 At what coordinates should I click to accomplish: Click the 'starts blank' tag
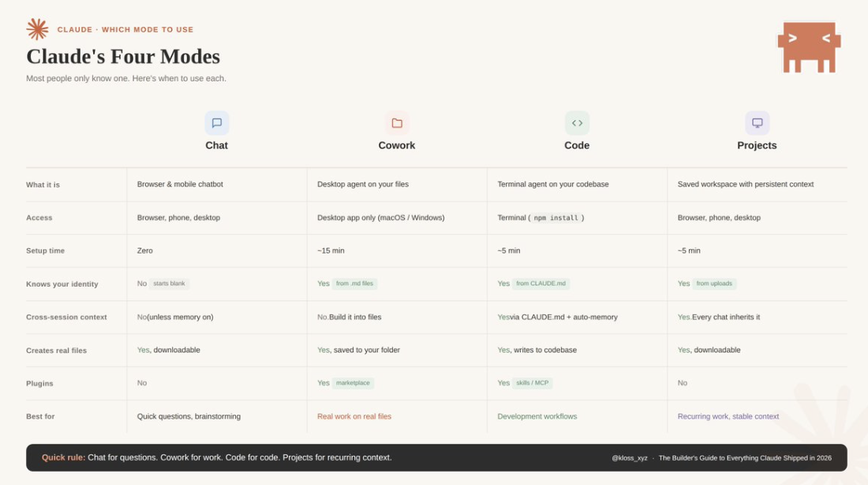pyautogui.click(x=170, y=284)
